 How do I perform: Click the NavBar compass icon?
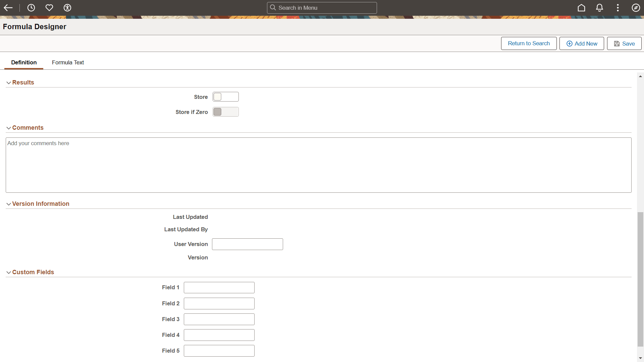tap(636, 8)
